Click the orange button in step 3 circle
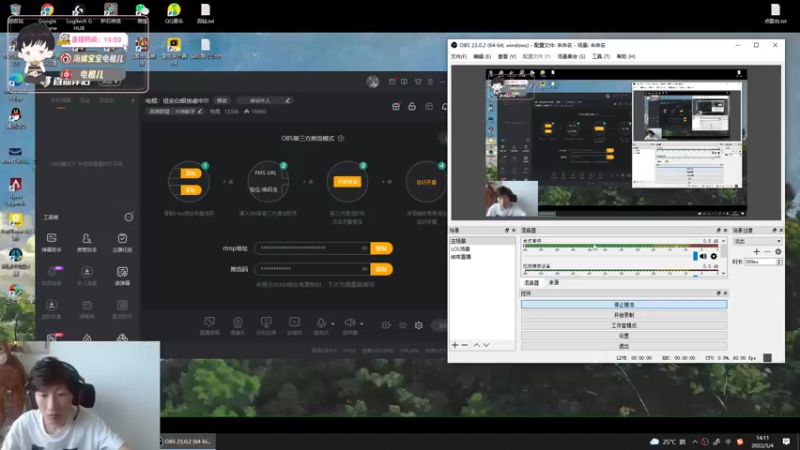Screen dimensions: 800x450 tap(347, 182)
